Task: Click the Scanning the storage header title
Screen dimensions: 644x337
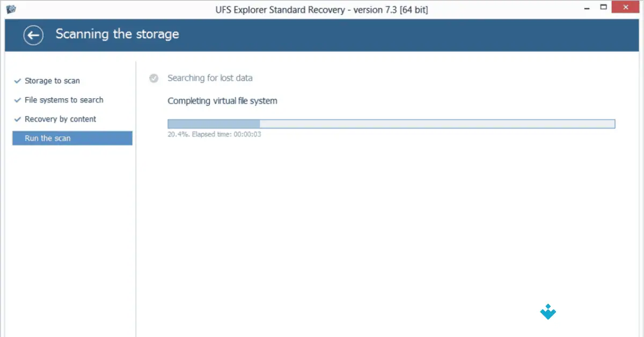Action: pos(116,34)
